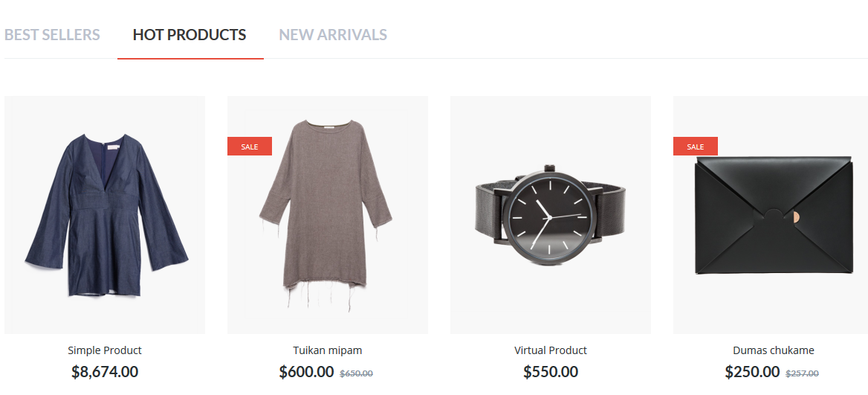Switch to the Best Sellers tab
868x395 pixels.
click(x=52, y=34)
